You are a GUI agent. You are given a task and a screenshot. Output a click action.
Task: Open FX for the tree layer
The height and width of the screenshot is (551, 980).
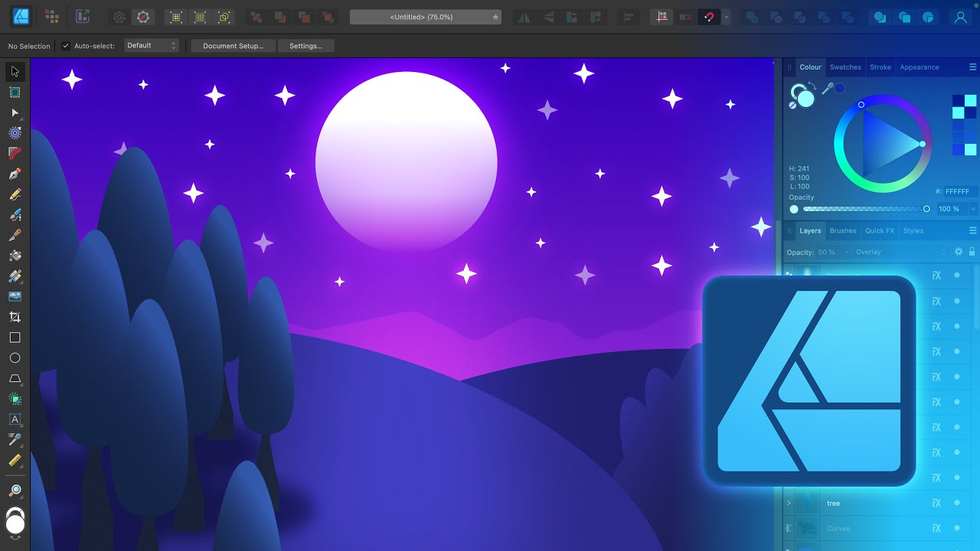936,503
